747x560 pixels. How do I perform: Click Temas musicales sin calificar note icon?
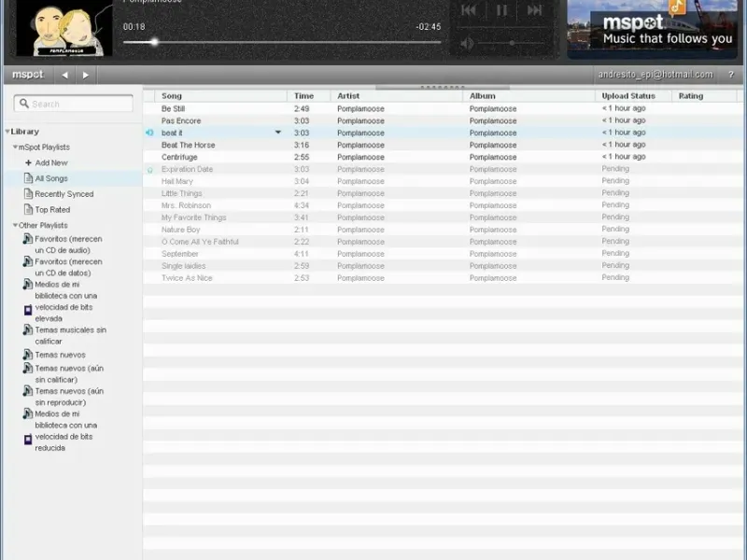click(x=28, y=330)
